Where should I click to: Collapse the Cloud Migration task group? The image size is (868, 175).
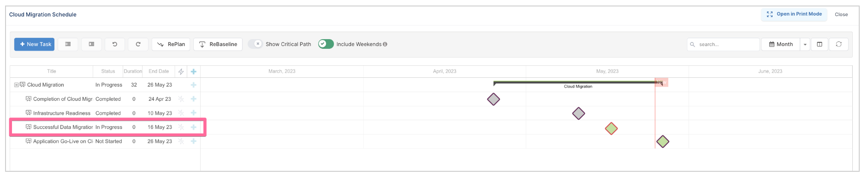[x=16, y=85]
